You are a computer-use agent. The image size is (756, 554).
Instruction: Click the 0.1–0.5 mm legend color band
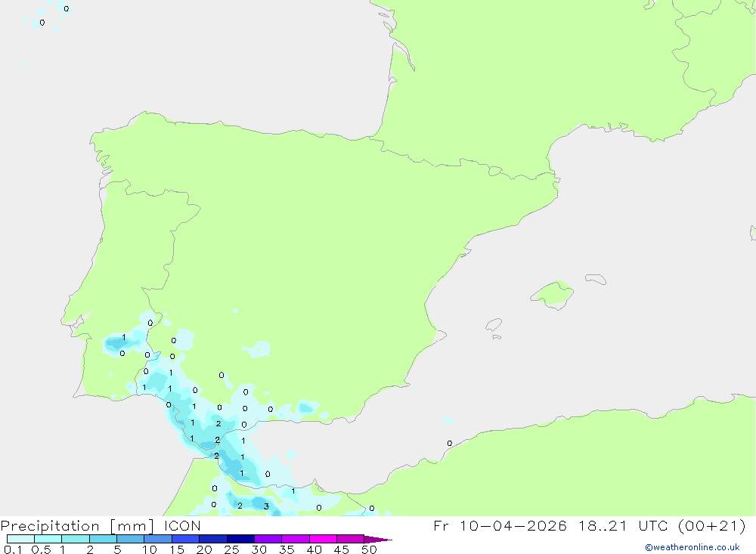[20, 539]
